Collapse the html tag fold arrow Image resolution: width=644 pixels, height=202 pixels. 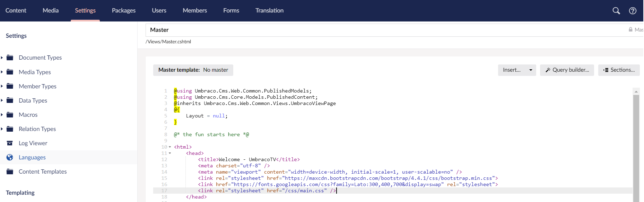(170, 147)
